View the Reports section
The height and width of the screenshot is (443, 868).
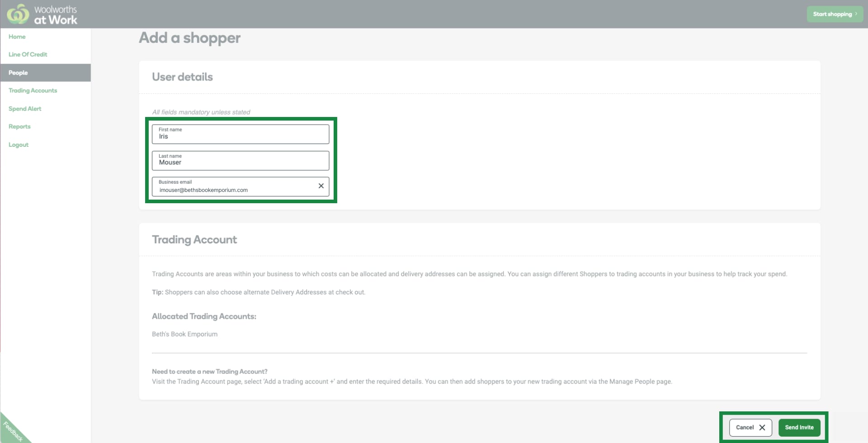pyautogui.click(x=19, y=126)
